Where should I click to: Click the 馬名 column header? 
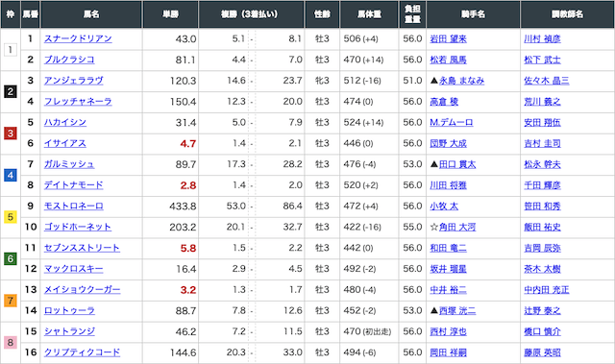pyautogui.click(x=91, y=14)
